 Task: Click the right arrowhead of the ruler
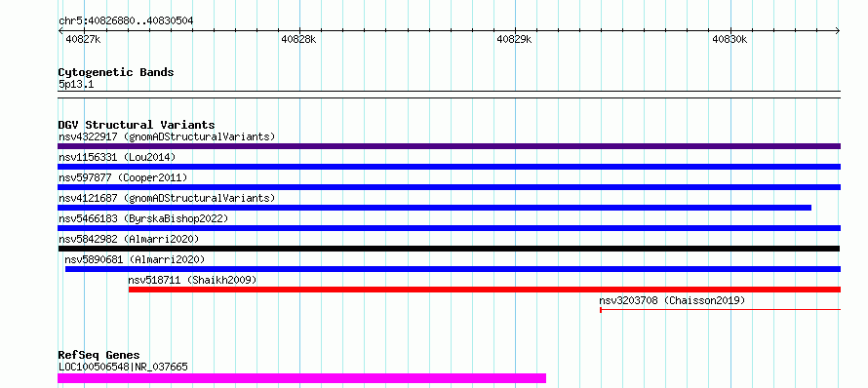(838, 31)
